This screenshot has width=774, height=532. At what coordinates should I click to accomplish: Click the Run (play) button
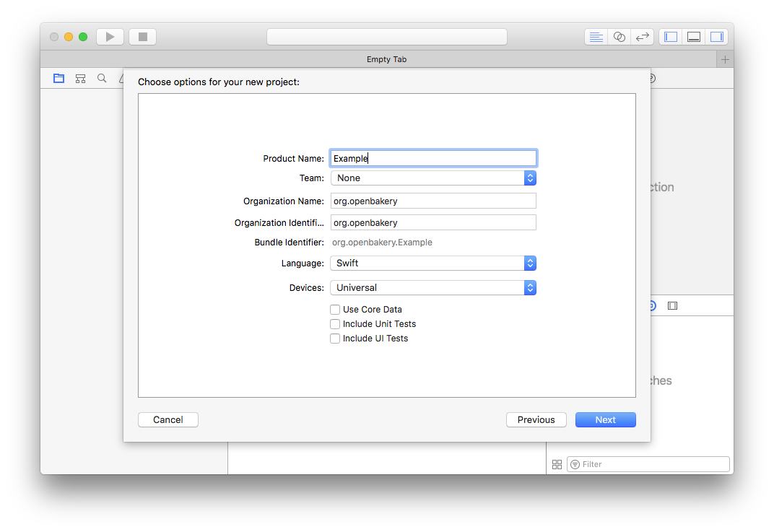[110, 37]
